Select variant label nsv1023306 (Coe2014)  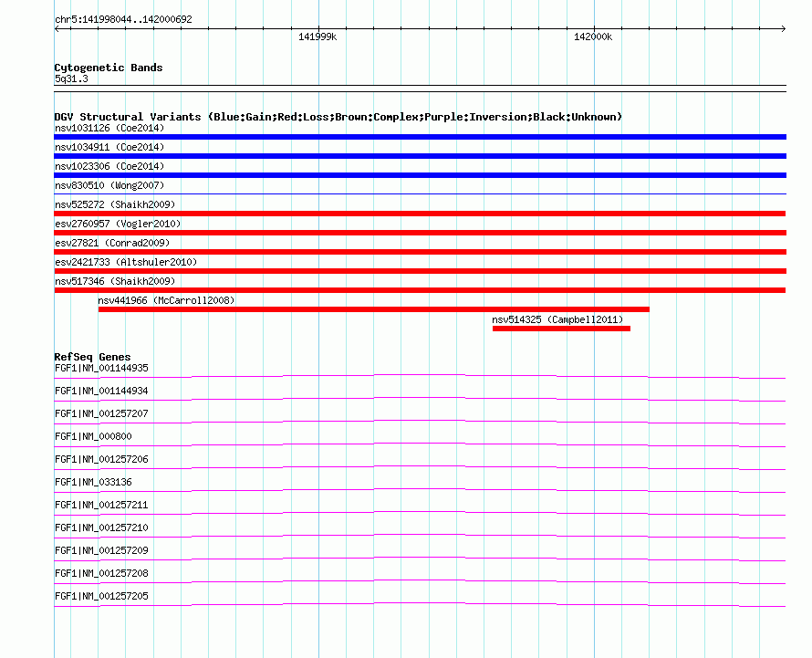click(x=109, y=166)
